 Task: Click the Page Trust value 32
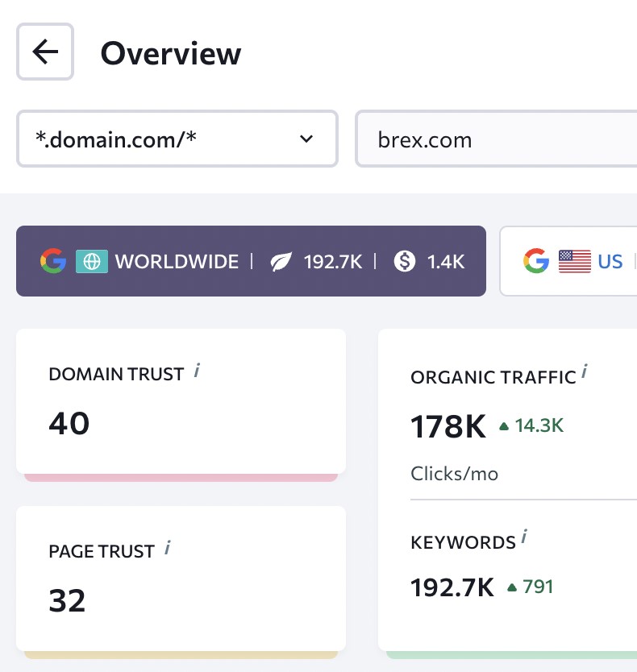[x=67, y=600]
